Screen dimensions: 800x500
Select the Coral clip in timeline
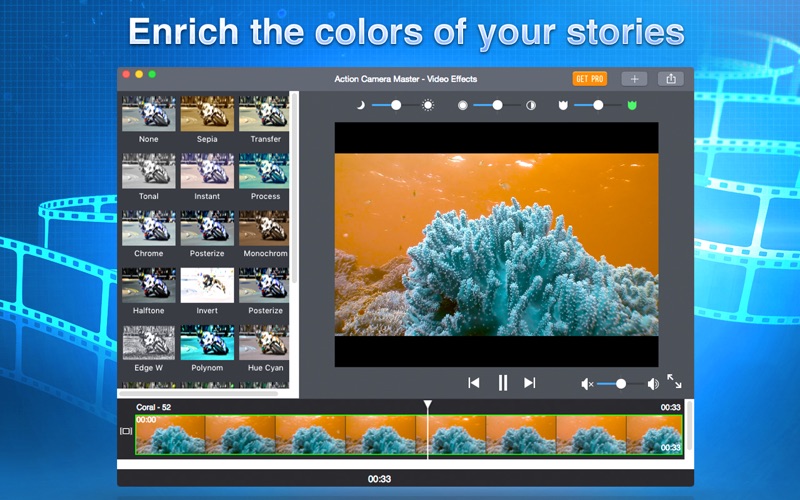[409, 435]
